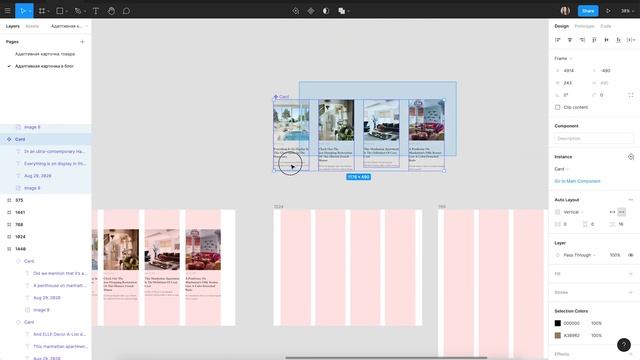Click align bottom icon
The image size is (640, 360).
click(x=618, y=40)
